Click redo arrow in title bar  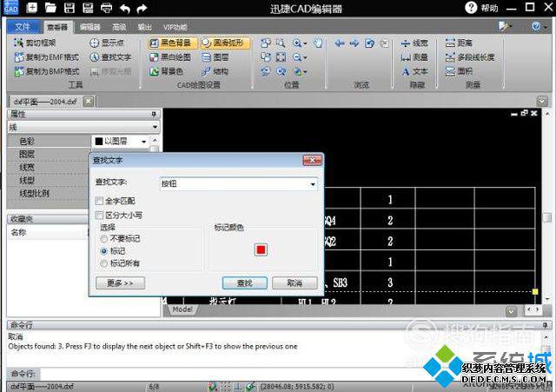tap(142, 8)
